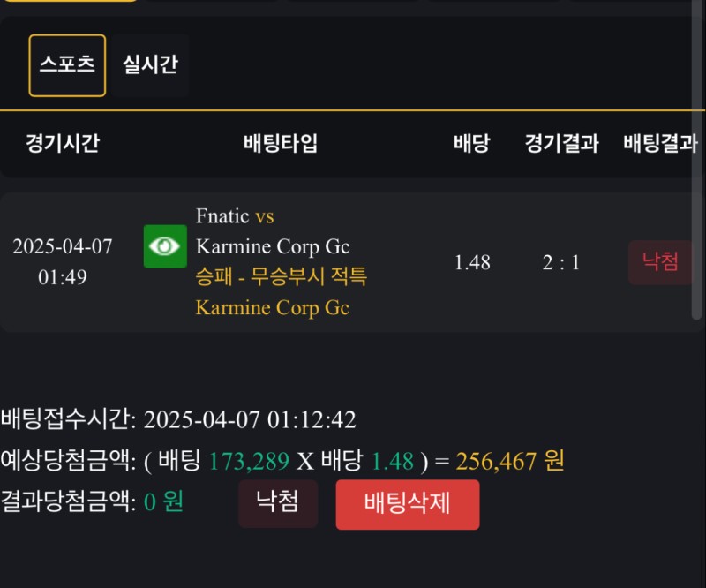Click the match time 2025-04-07 01:49
This screenshot has width=706, height=588.
click(63, 261)
